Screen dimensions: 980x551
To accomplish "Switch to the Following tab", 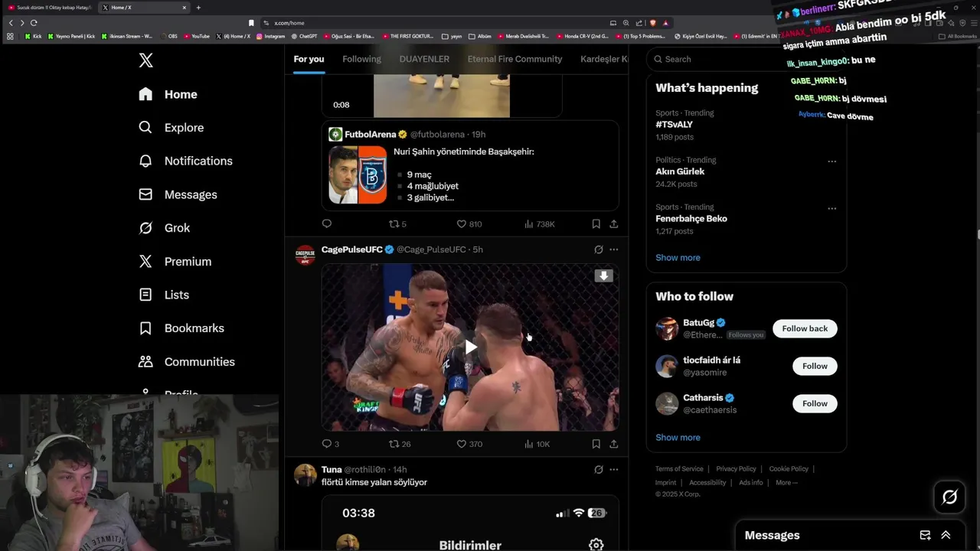I will click(x=361, y=59).
